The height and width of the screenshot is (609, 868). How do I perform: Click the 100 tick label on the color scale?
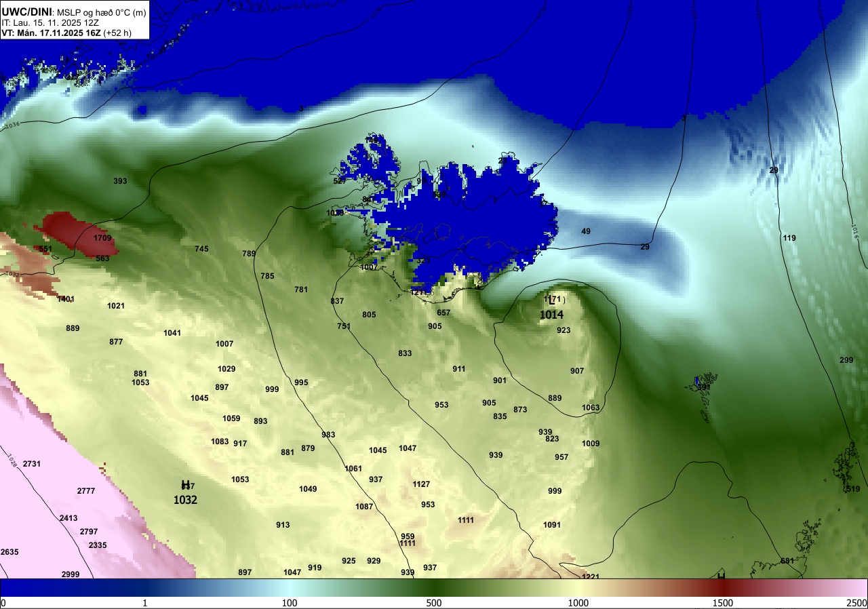pyautogui.click(x=290, y=602)
